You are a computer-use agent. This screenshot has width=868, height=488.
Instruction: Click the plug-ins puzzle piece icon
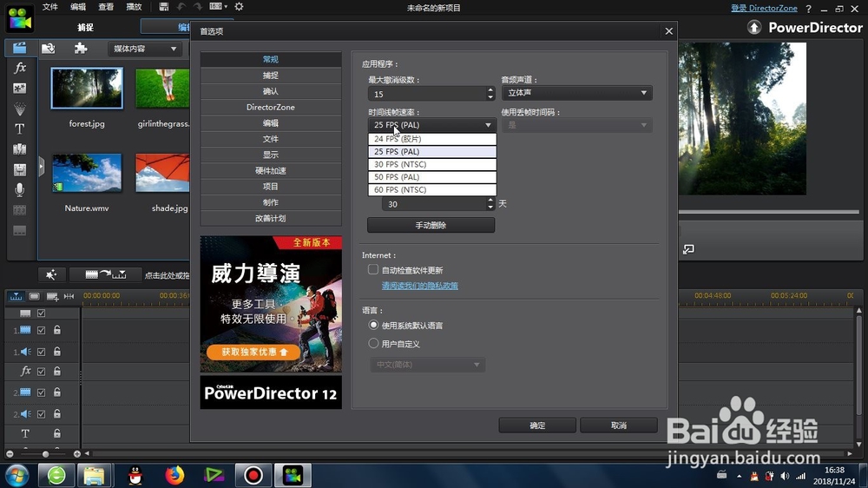81,48
